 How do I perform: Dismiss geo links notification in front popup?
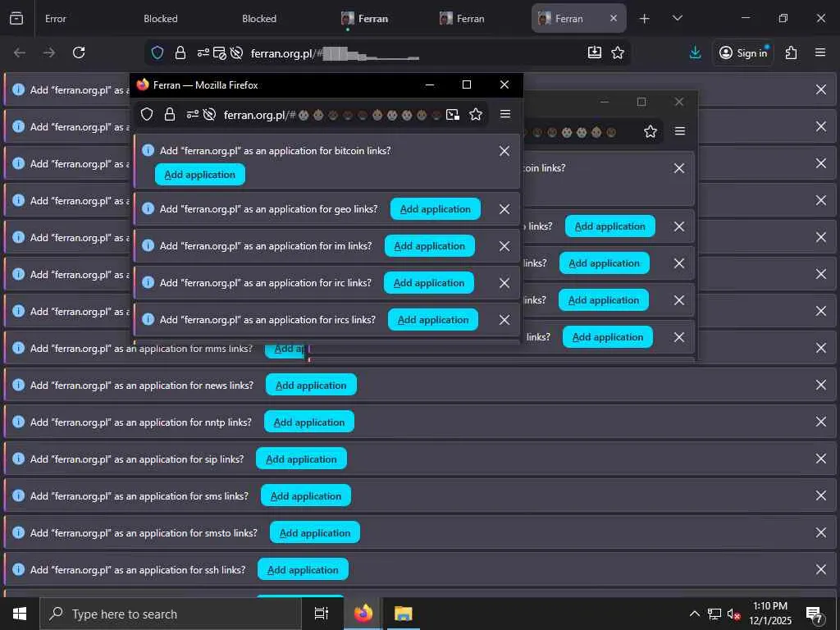coord(504,209)
